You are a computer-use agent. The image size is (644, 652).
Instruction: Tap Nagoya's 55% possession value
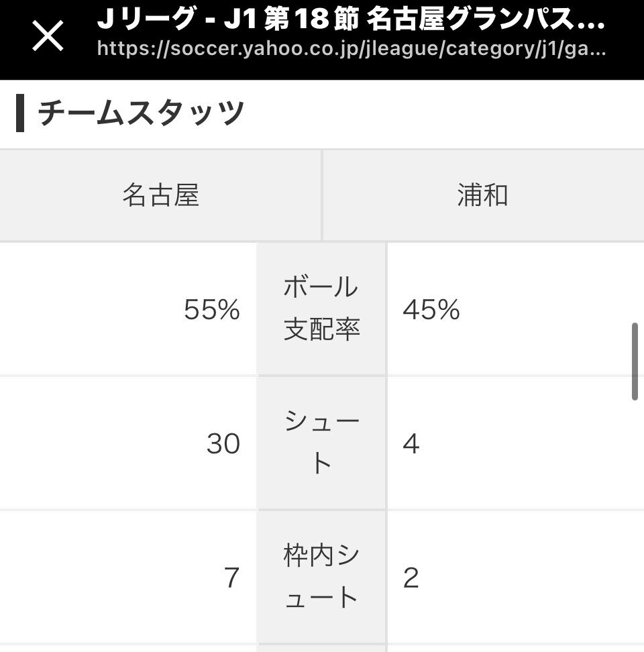[211, 310]
